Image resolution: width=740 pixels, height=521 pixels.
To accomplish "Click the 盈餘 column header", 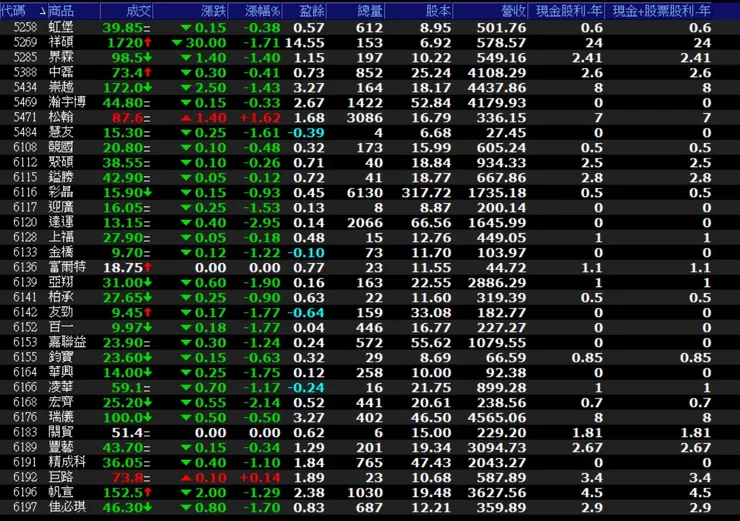I will [x=312, y=11].
